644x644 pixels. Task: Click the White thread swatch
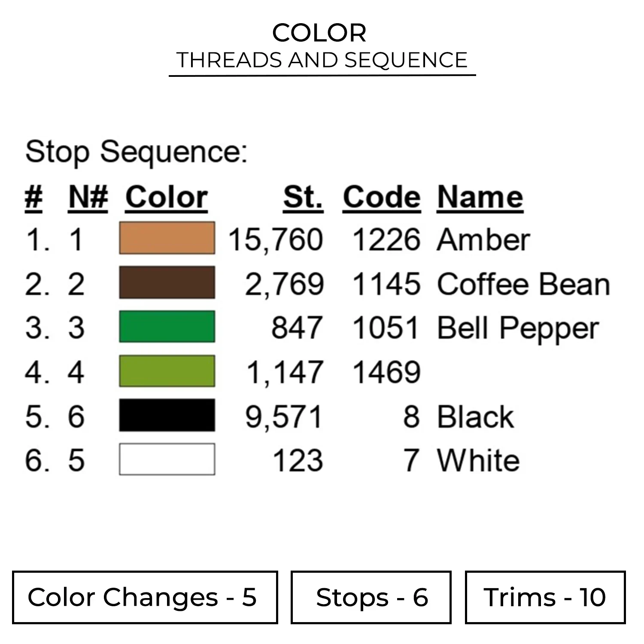[x=167, y=459]
